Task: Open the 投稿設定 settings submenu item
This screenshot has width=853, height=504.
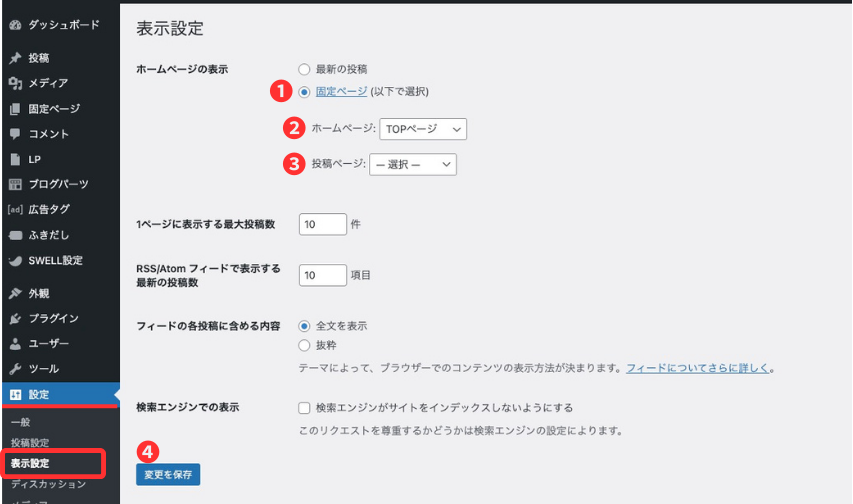Action: point(30,442)
